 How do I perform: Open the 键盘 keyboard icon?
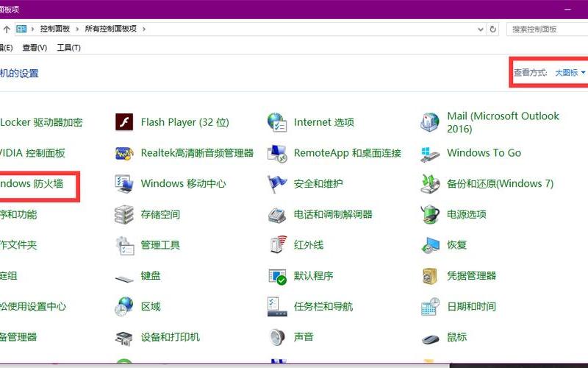click(124, 278)
